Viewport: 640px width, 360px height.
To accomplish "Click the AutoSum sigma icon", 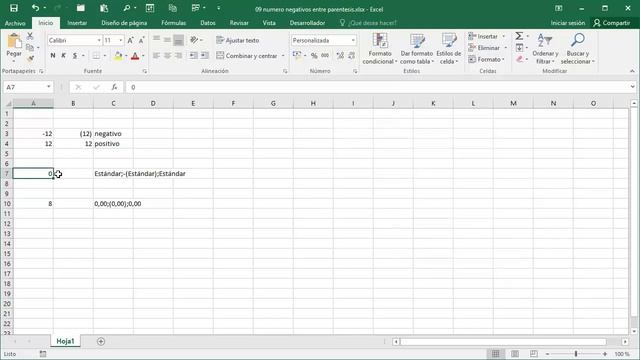I will pos(519,36).
